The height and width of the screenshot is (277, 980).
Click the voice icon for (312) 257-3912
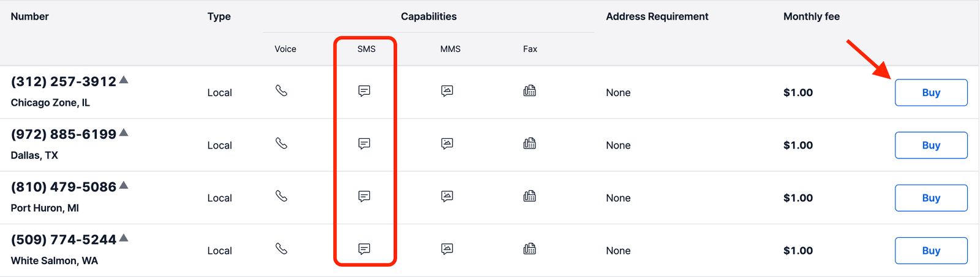281,91
